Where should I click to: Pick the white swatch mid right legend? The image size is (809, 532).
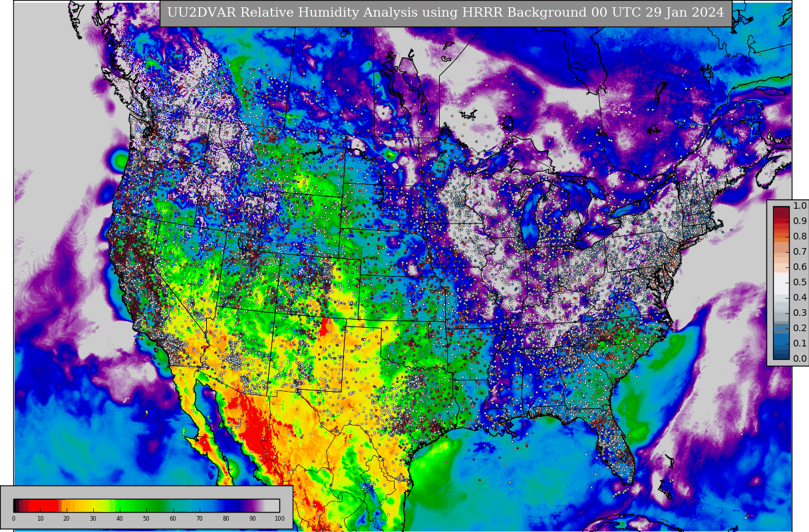pos(781,283)
